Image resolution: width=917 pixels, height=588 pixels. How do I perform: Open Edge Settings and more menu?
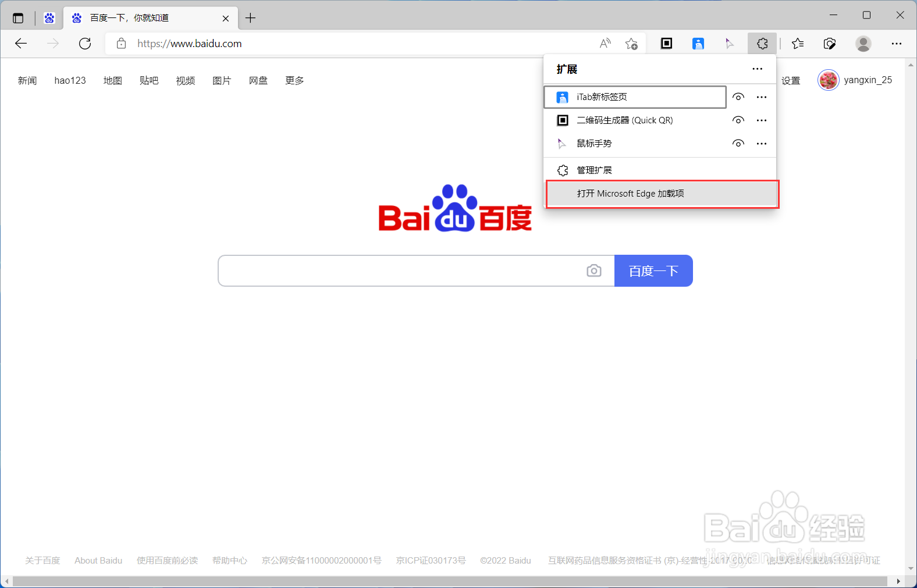pyautogui.click(x=897, y=44)
